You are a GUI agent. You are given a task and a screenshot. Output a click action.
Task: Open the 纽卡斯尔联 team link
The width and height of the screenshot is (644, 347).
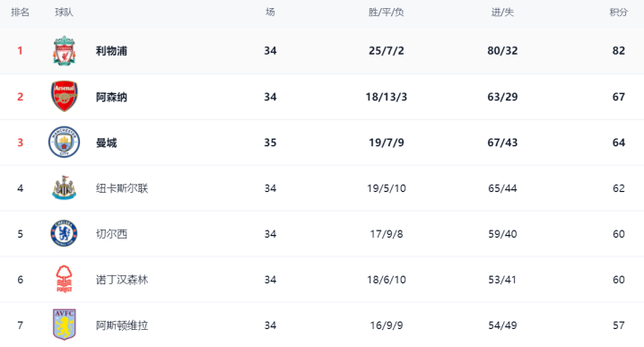pos(122,188)
